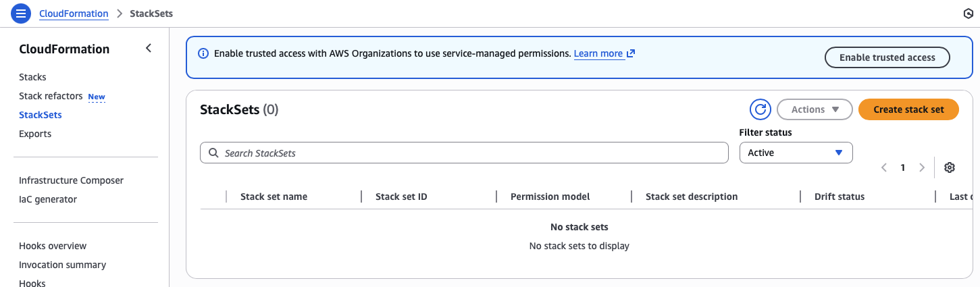Click the Search StackSets field
Screen dimensions: 980x287
click(464, 153)
